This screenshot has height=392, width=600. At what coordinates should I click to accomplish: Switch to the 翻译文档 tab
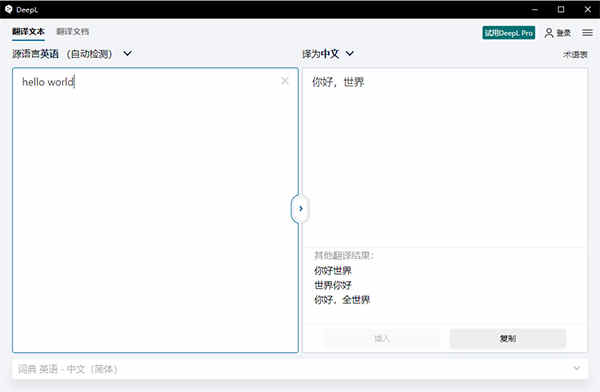pyautogui.click(x=73, y=32)
